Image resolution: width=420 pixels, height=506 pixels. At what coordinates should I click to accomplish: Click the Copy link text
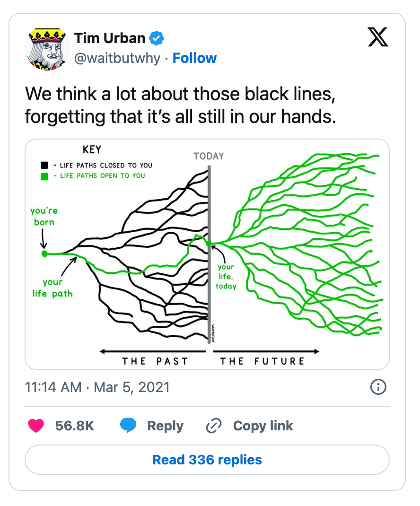point(263,426)
